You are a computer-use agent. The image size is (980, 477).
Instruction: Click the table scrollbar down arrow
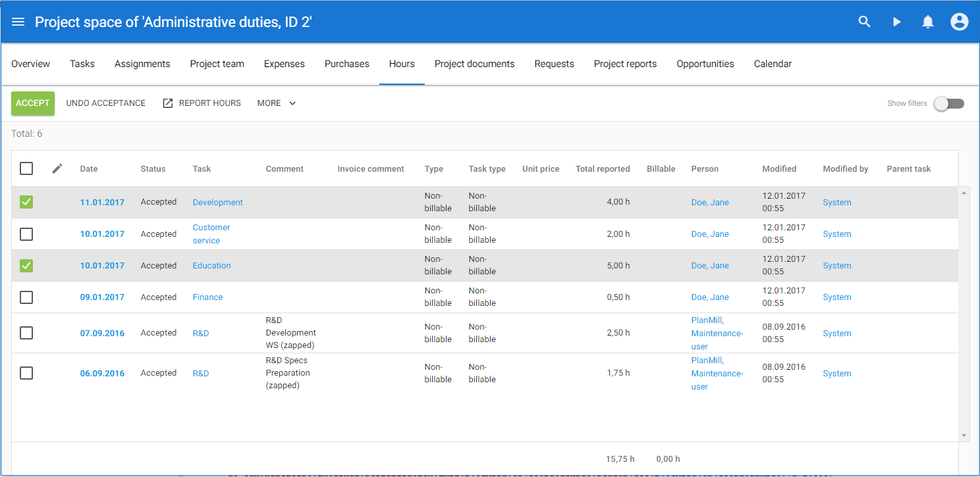click(x=964, y=436)
